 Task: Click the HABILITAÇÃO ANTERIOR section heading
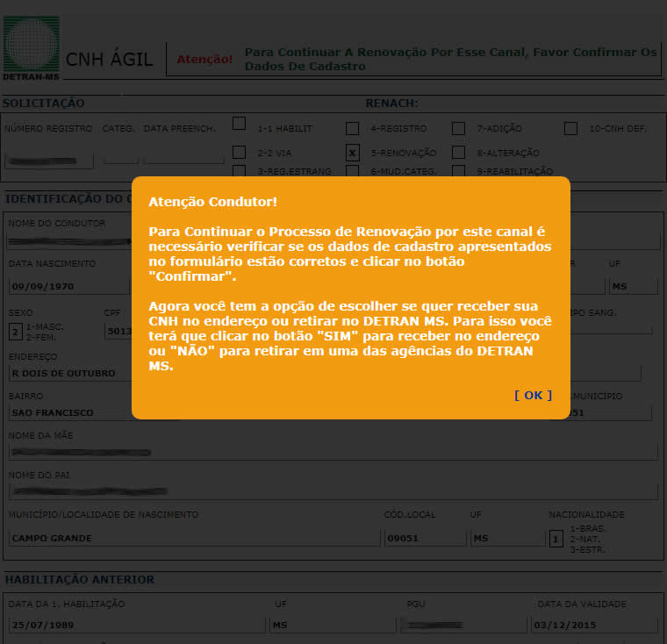80,579
